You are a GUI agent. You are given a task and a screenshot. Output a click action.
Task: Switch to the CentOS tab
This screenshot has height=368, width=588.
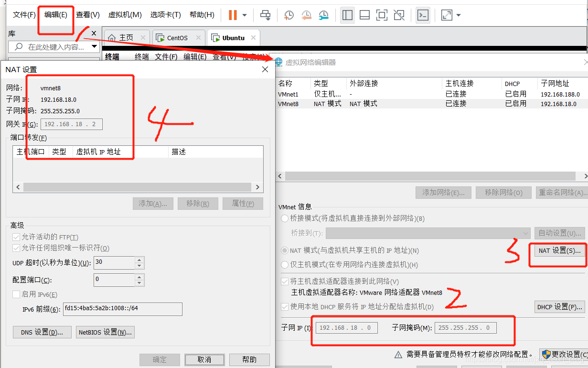tap(179, 37)
